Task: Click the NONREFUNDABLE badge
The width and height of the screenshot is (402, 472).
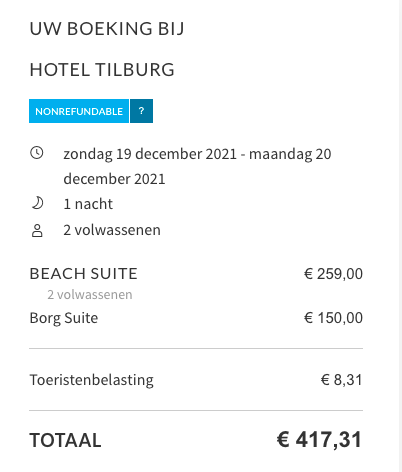Action: pos(79,111)
